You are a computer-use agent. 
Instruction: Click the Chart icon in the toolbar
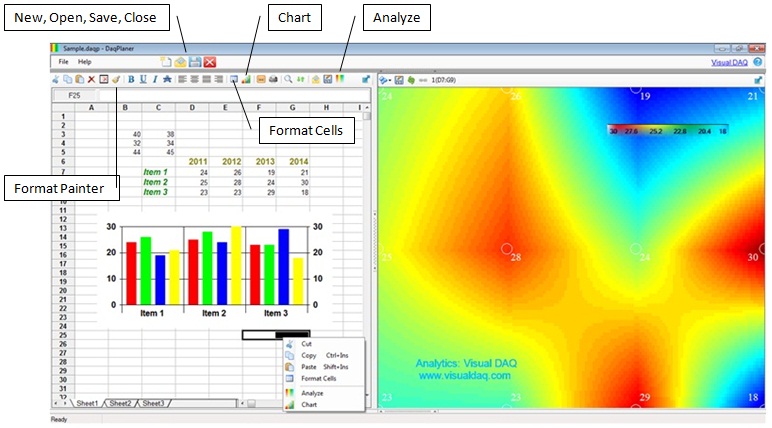(246, 79)
